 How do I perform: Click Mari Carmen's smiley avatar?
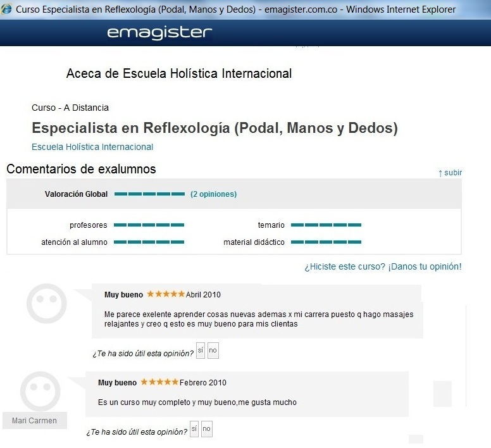[x=40, y=391]
